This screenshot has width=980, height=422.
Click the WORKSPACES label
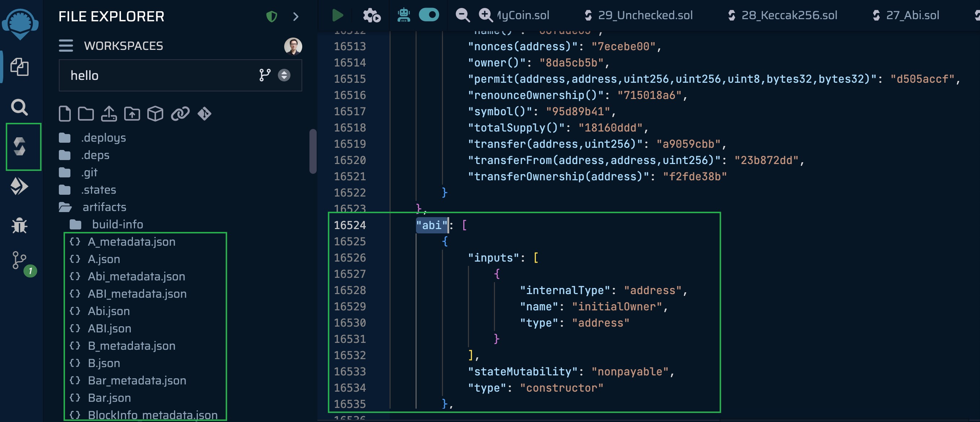pyautogui.click(x=123, y=46)
